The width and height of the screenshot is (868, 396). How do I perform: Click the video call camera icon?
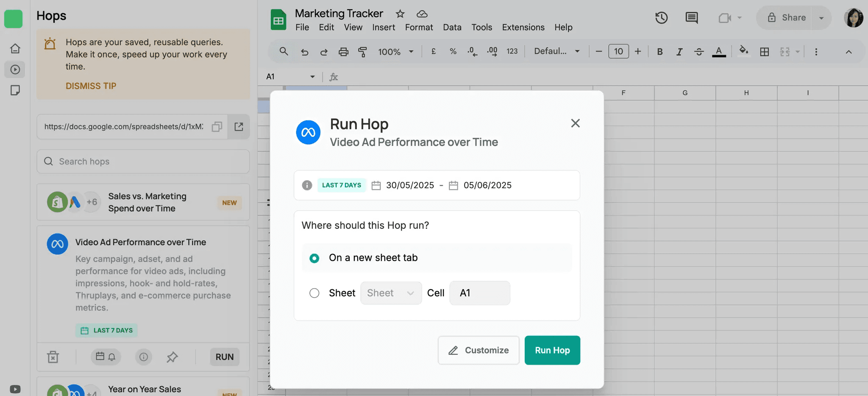725,18
